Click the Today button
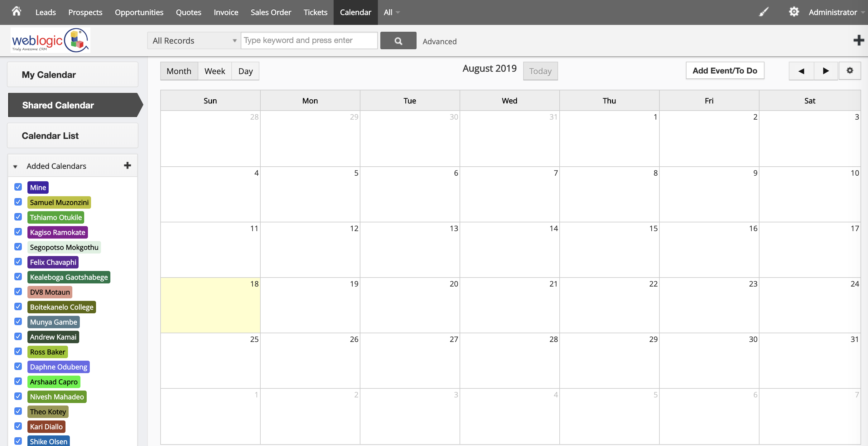 (540, 71)
